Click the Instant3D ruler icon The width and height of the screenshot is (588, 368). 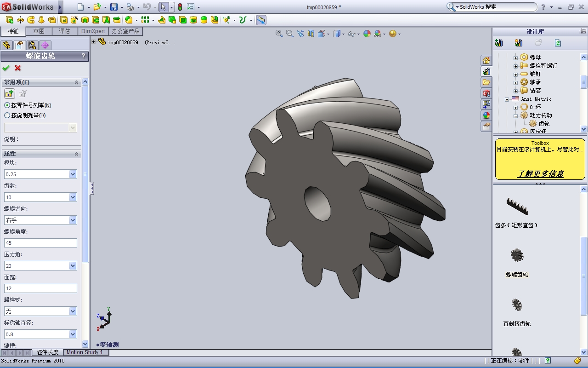[261, 20]
